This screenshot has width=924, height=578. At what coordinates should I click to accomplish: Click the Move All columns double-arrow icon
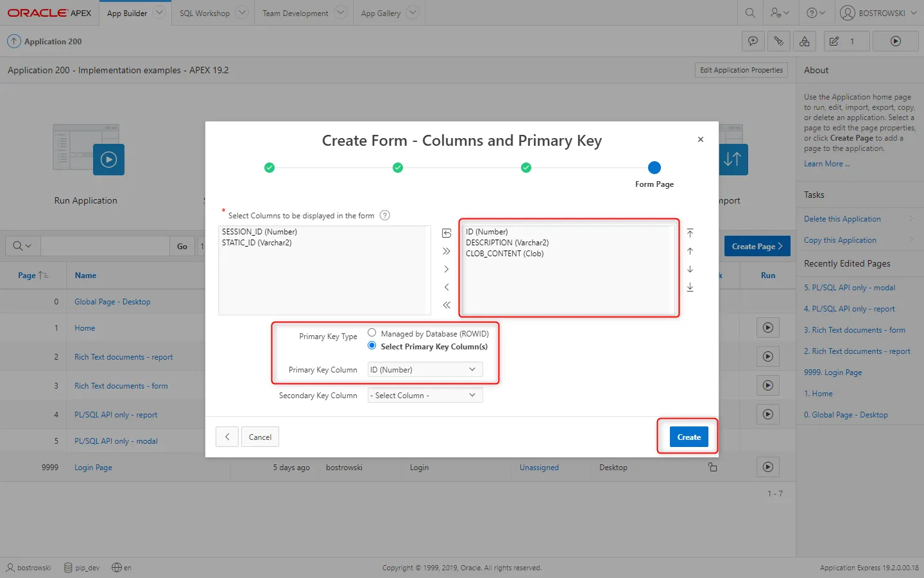point(447,251)
